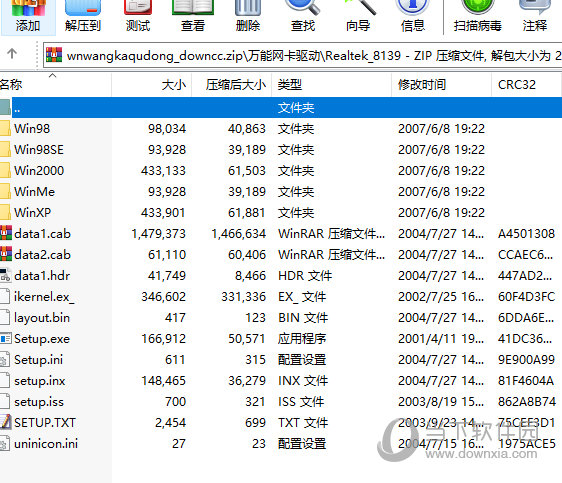The width and height of the screenshot is (562, 483).
Task: Select the layout.bin file name
Action: (x=42, y=318)
